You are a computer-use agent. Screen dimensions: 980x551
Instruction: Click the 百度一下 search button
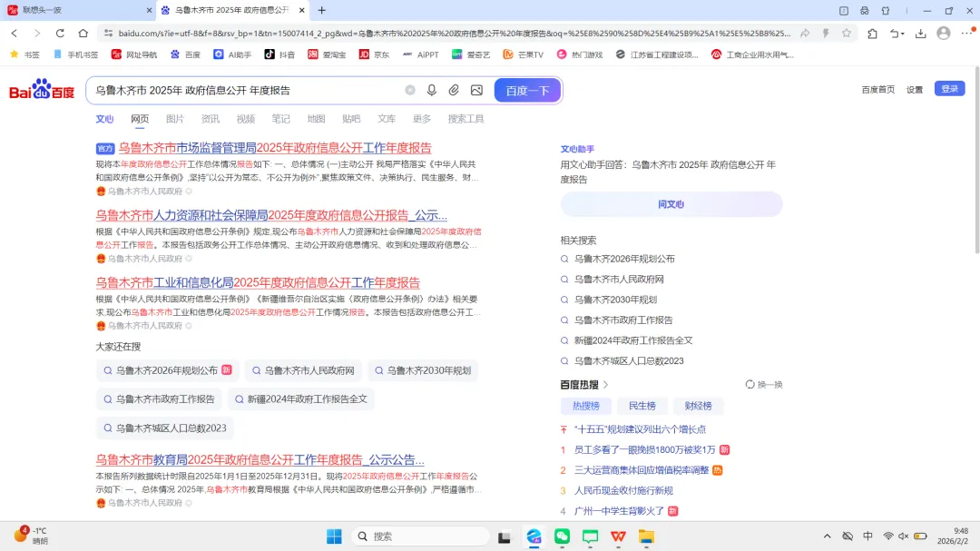[527, 90]
